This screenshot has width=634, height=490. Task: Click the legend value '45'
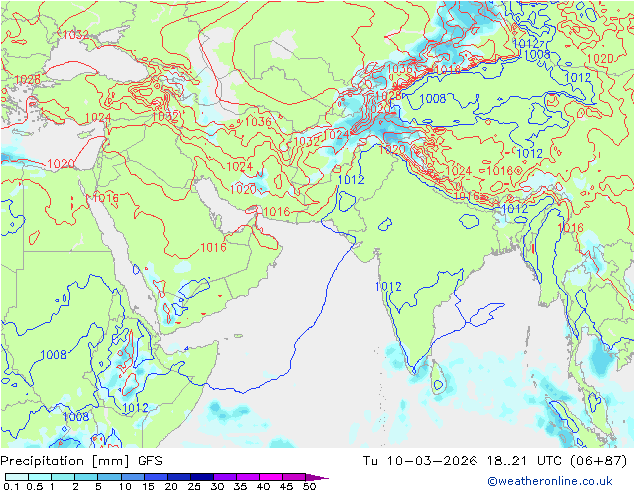pyautogui.click(x=286, y=486)
